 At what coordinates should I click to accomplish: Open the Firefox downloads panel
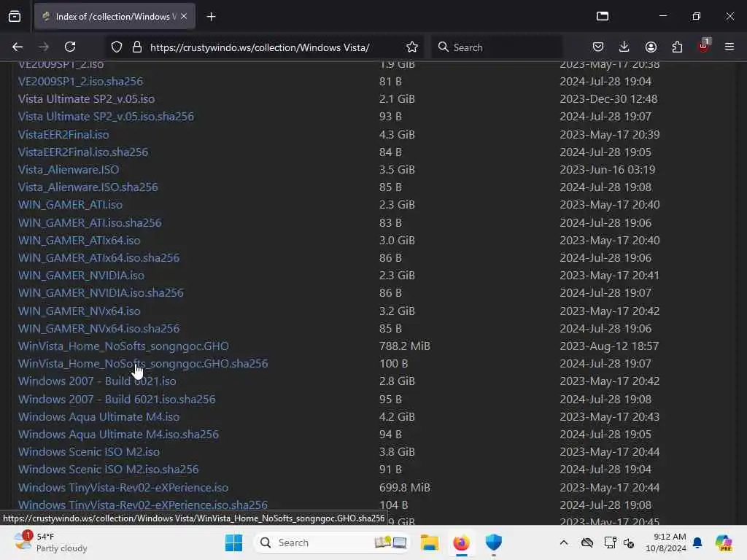624,47
